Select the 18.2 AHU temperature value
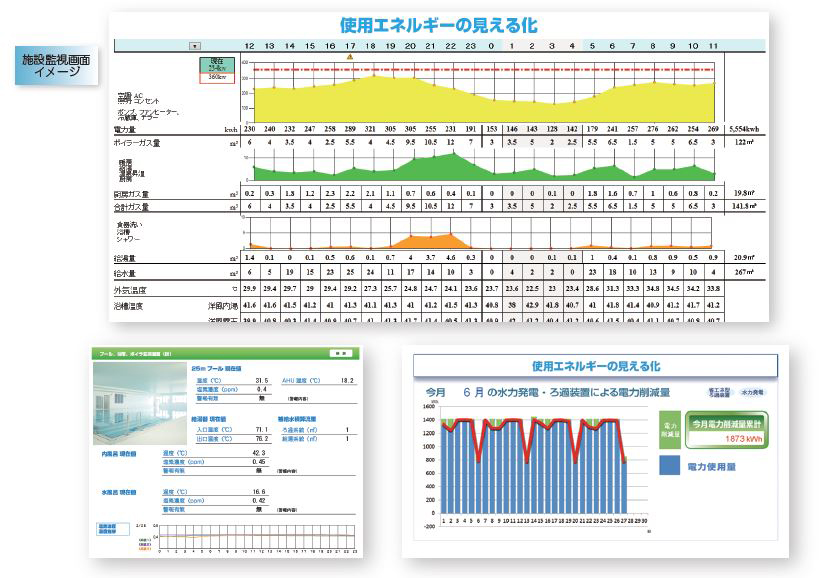The image size is (829, 578). tap(347, 380)
